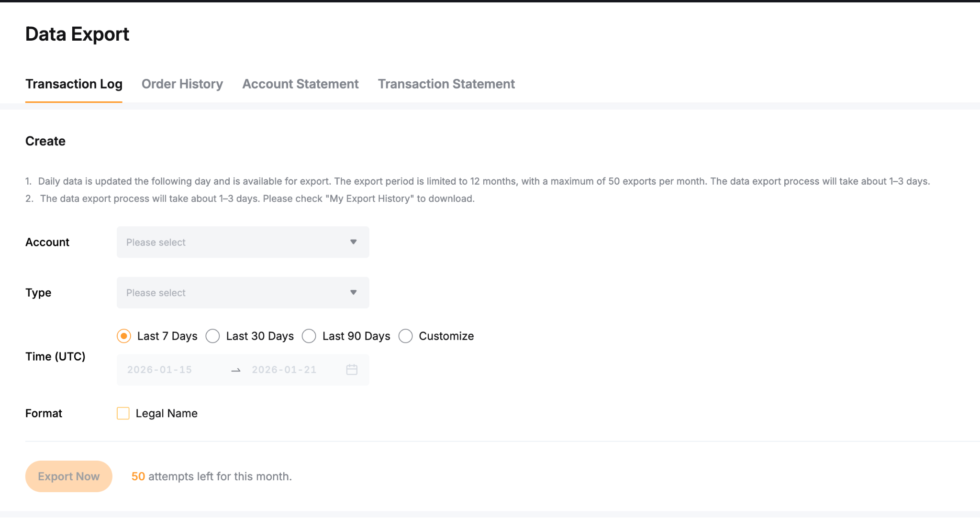Click the arrow between date fields
The height and width of the screenshot is (518, 980).
coord(236,370)
